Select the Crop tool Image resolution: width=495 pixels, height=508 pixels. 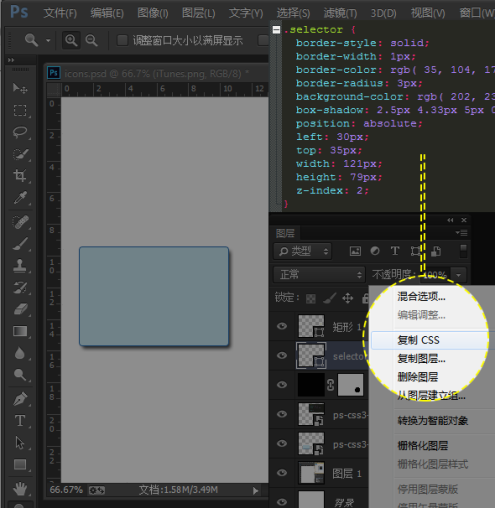click(20, 176)
